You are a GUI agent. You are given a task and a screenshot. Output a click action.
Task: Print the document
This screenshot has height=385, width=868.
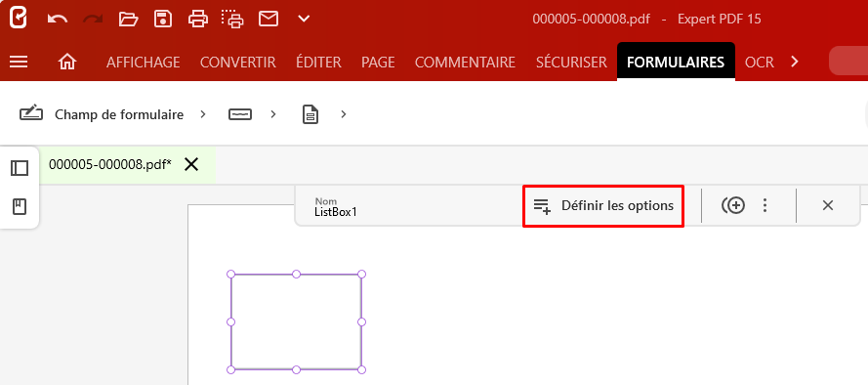click(198, 19)
